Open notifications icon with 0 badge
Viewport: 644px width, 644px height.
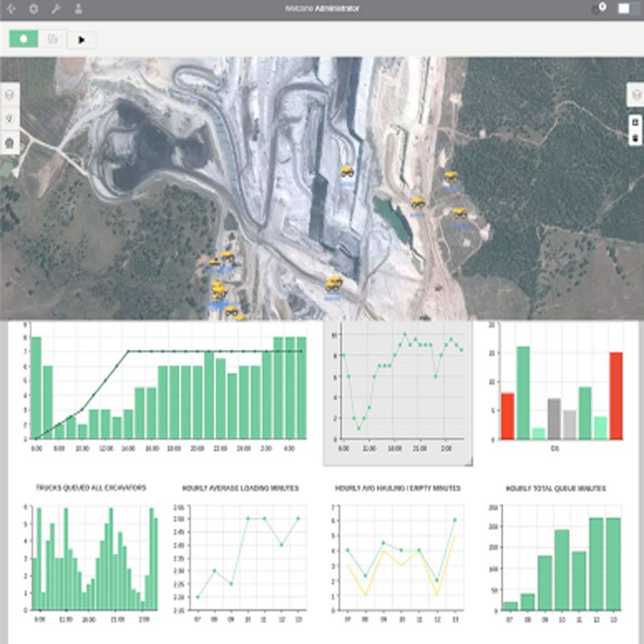click(x=599, y=8)
